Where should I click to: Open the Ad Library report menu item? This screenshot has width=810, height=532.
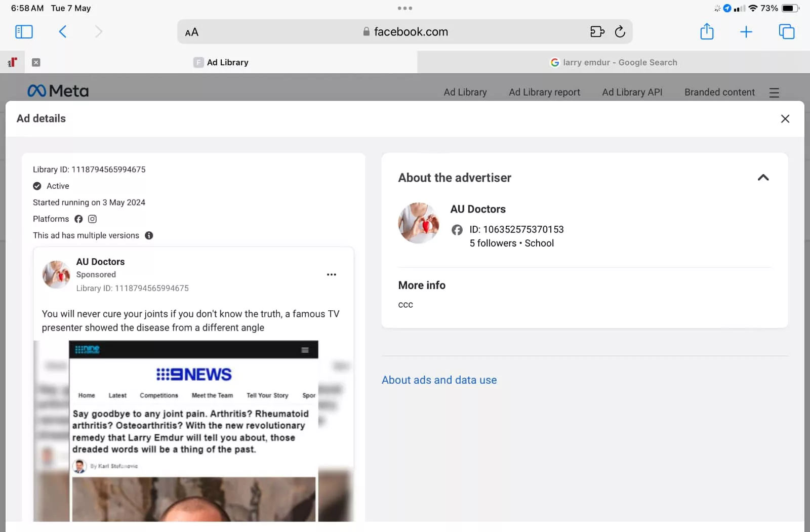pos(544,92)
